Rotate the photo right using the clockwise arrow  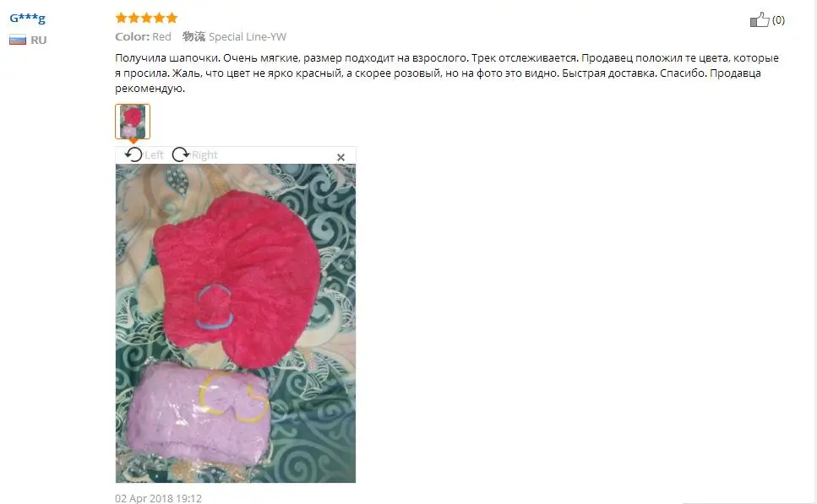[180, 154]
